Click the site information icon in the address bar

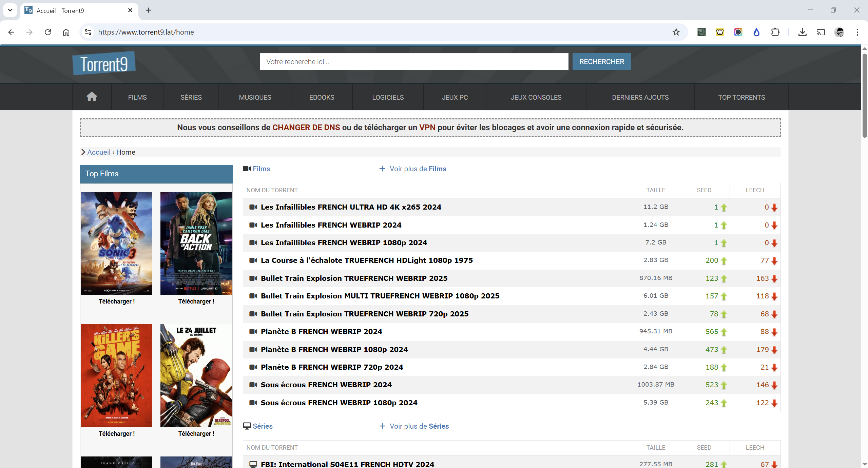click(88, 32)
